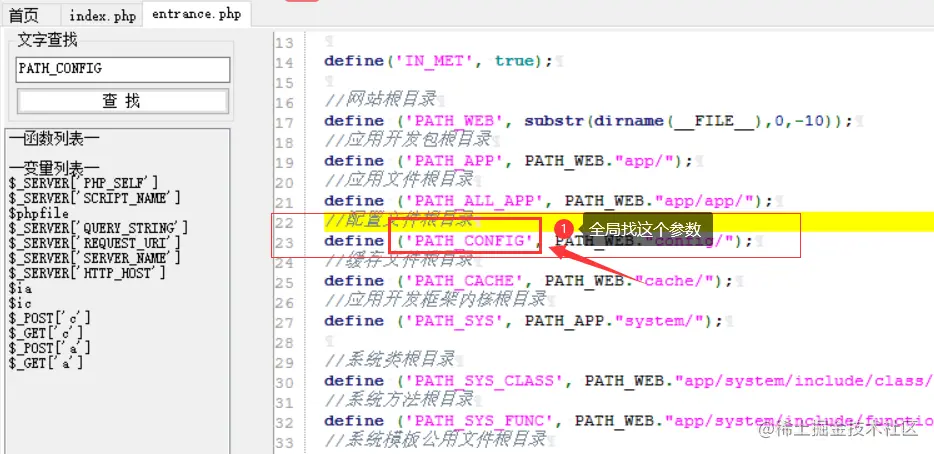
Task: Click 'PATH_SYS_CLASS' string on line 30
Action: (484, 381)
